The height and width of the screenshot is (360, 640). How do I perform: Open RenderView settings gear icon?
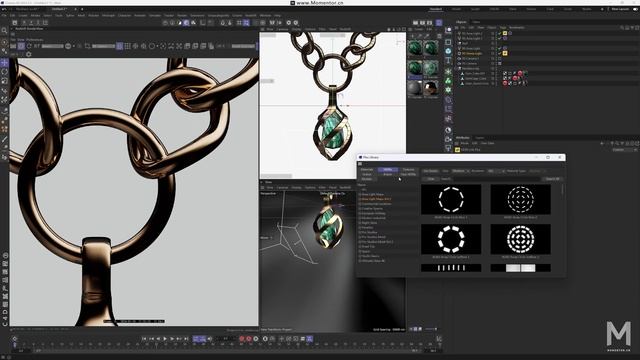[x=29, y=54]
